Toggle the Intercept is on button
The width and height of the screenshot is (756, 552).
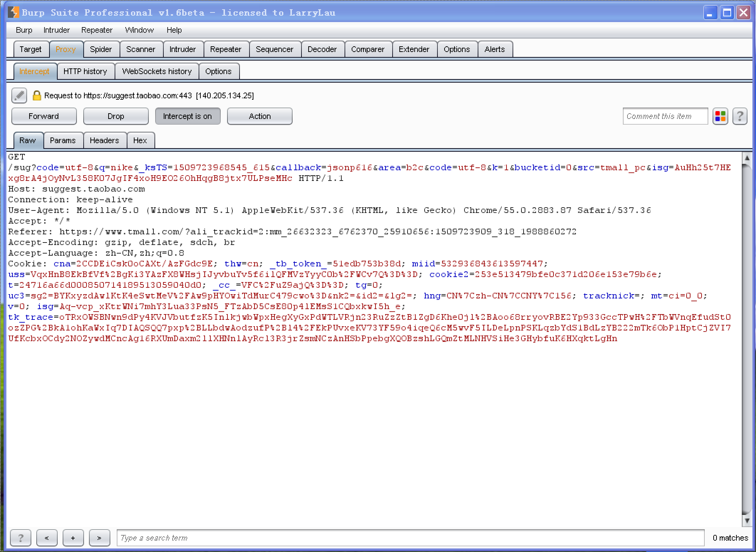coord(188,116)
